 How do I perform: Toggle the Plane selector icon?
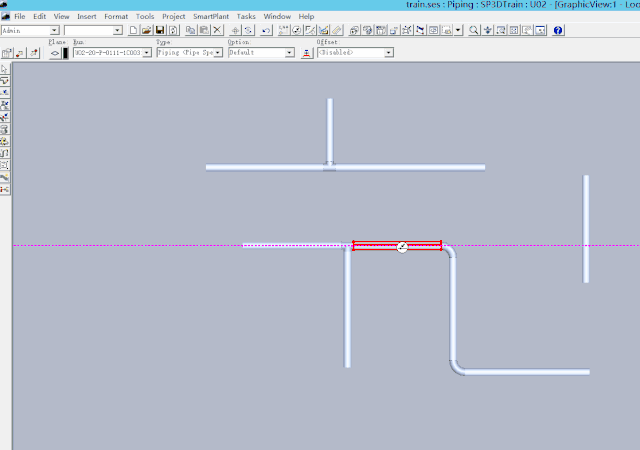point(55,53)
